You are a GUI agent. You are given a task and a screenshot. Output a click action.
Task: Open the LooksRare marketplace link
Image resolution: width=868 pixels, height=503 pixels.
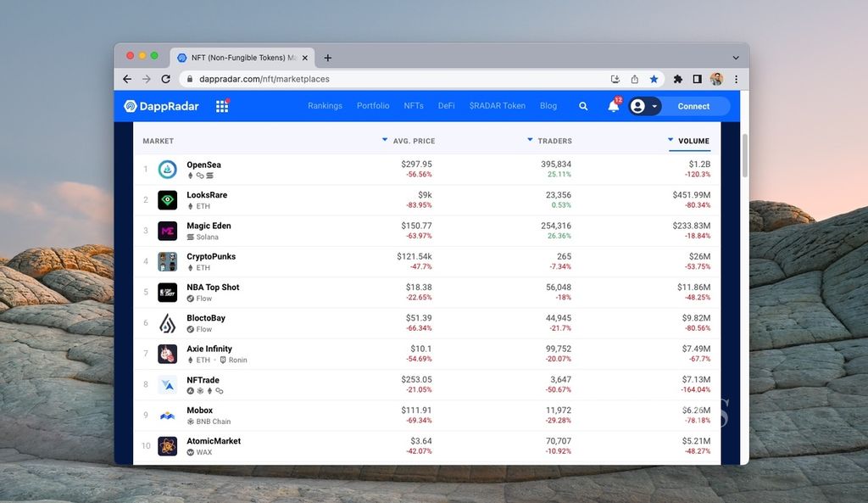(x=207, y=195)
